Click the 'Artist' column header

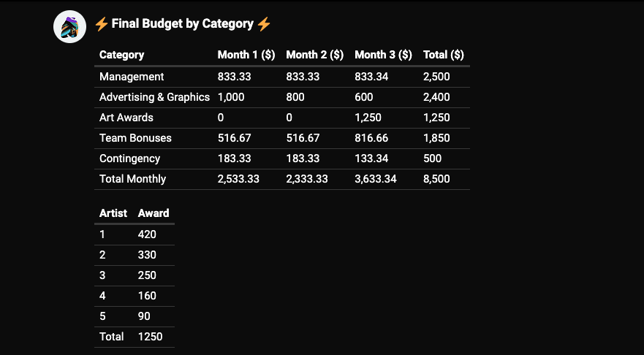coord(113,213)
